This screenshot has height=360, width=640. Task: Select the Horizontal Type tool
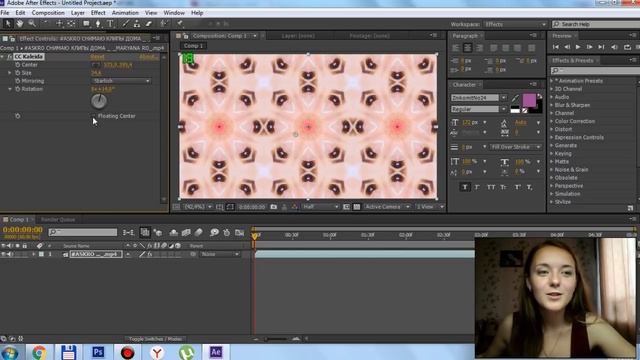110,24
